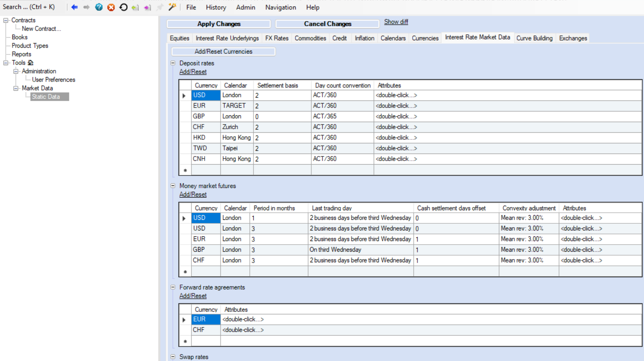Viewport: 644px width, 361px height.
Task: Select Static Data tree item
Action: coord(50,97)
